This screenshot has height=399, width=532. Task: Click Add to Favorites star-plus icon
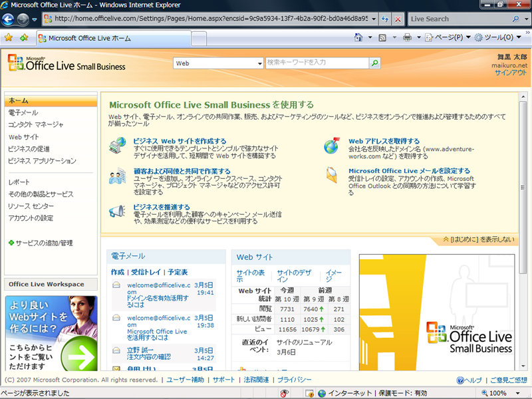coord(24,38)
